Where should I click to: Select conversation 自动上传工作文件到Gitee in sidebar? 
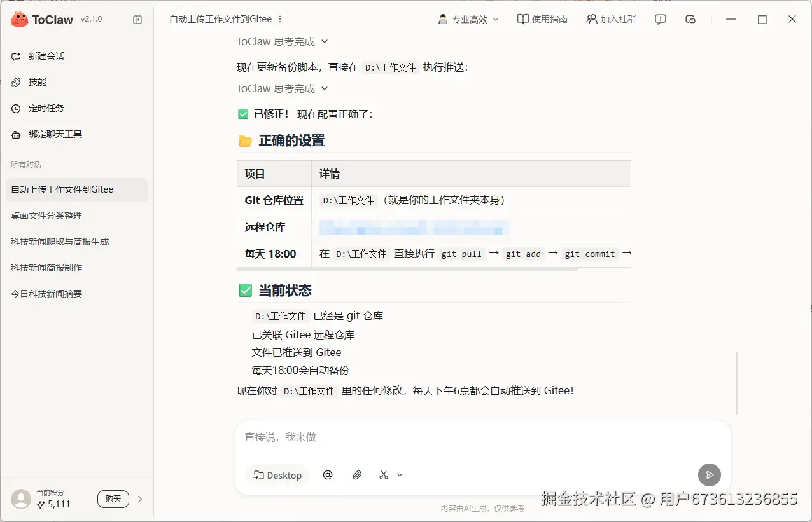tap(76, 189)
